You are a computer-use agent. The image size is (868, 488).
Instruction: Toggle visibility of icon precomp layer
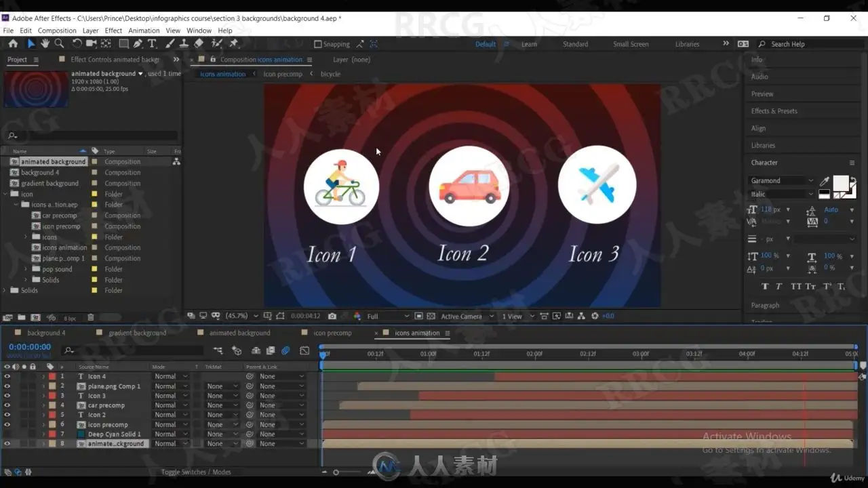[x=7, y=424]
